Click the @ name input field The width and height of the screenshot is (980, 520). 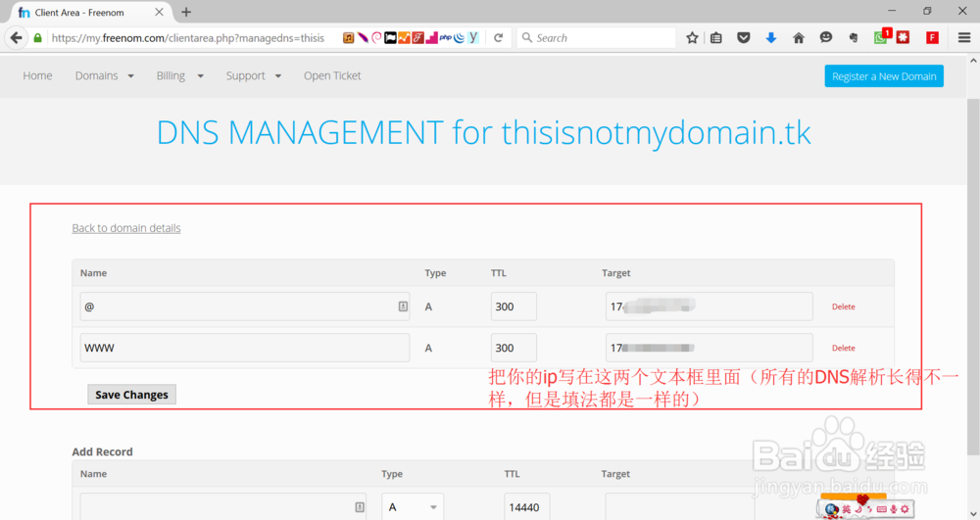point(245,307)
